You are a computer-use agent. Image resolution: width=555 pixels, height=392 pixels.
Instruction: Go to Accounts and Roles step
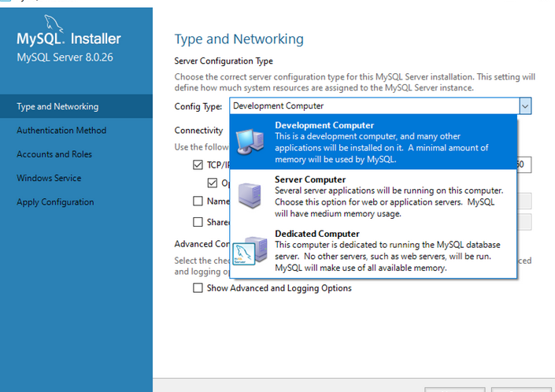tap(54, 154)
